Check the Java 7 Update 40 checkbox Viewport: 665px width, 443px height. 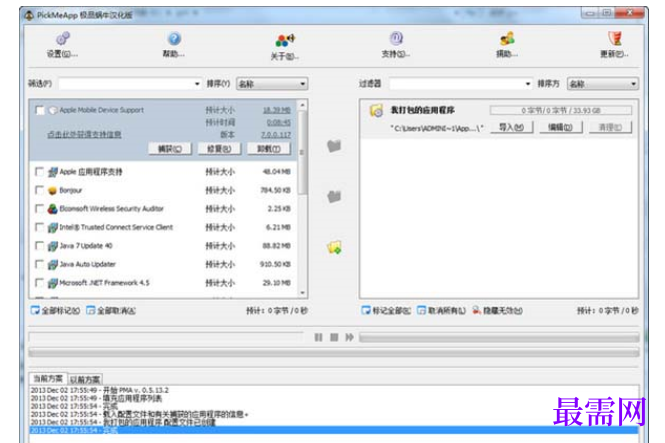pos(39,246)
